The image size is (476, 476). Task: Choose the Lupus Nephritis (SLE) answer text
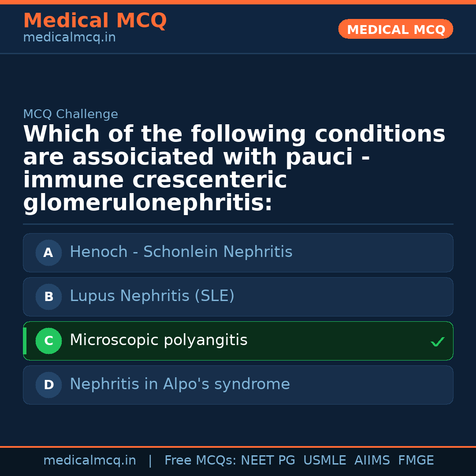click(152, 296)
